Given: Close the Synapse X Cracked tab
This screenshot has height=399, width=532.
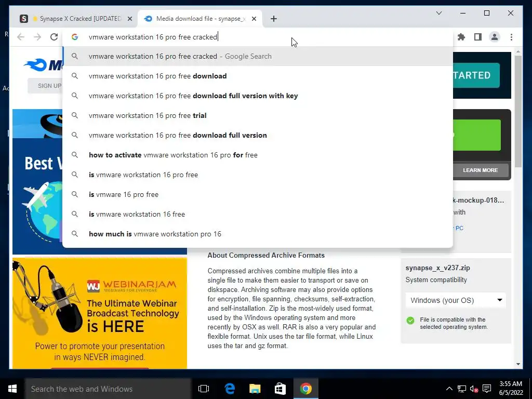Looking at the screenshot, I should pos(129,19).
